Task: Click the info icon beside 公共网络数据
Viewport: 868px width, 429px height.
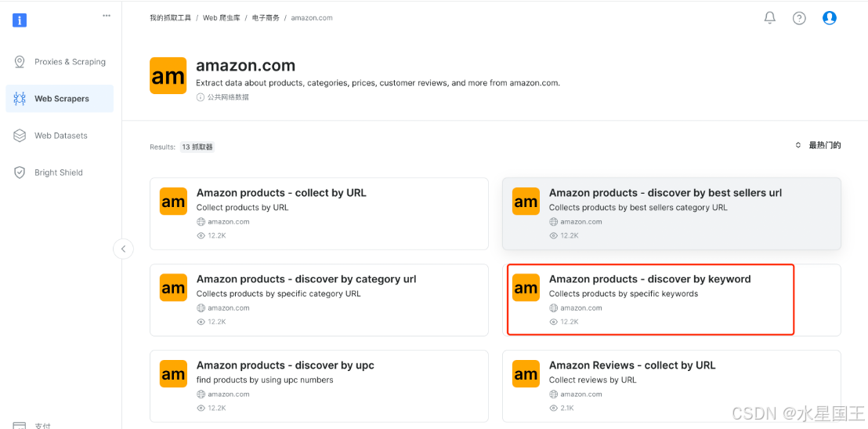Action: [201, 97]
